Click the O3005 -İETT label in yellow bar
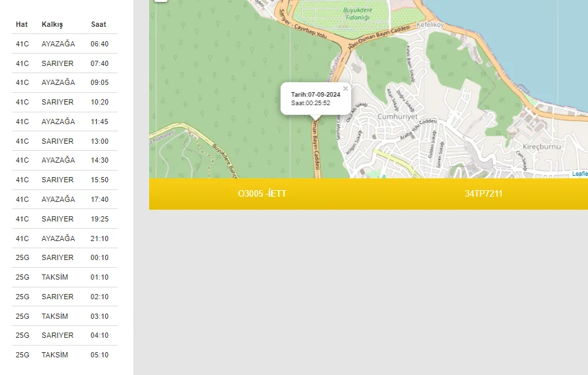Screen dimensions: 588x375 (x=262, y=194)
